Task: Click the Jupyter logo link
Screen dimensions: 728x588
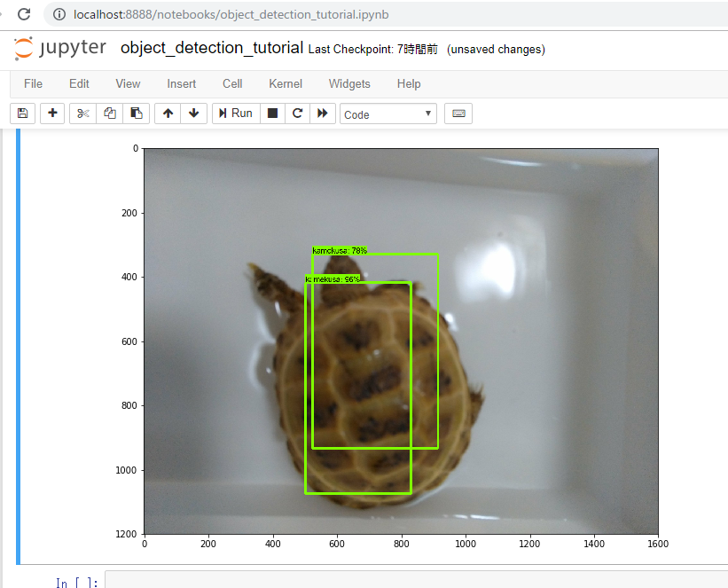Action: point(60,48)
